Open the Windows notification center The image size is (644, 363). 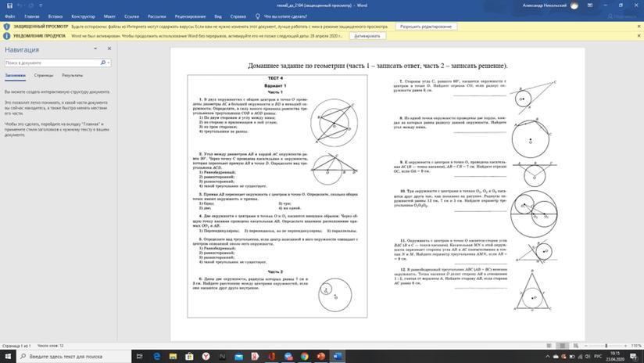(635, 357)
